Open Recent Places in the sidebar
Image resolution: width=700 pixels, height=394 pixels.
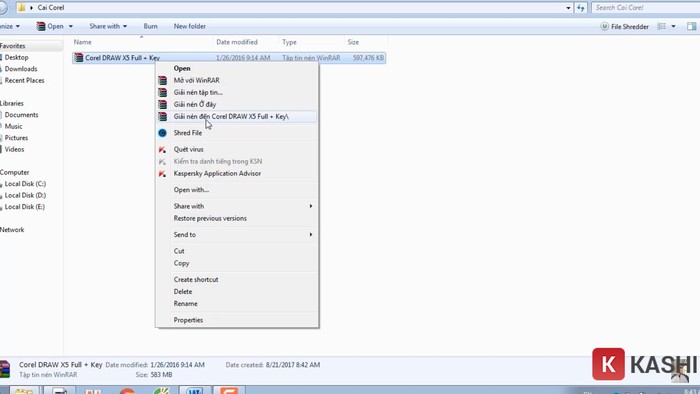pos(24,81)
